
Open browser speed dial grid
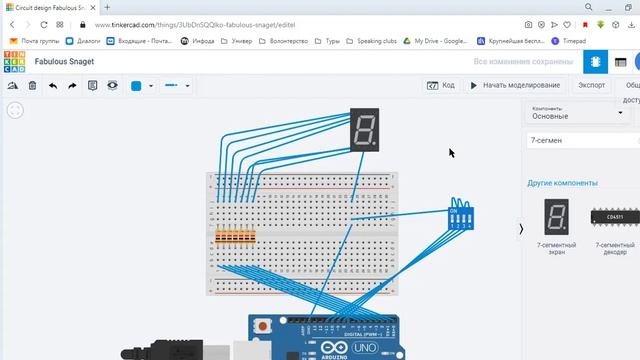coord(60,25)
